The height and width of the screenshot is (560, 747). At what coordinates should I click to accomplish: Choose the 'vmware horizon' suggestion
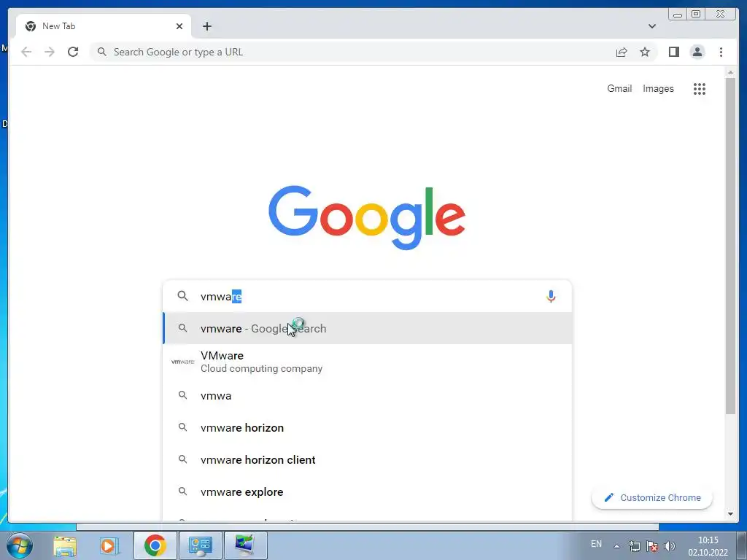[368, 427]
